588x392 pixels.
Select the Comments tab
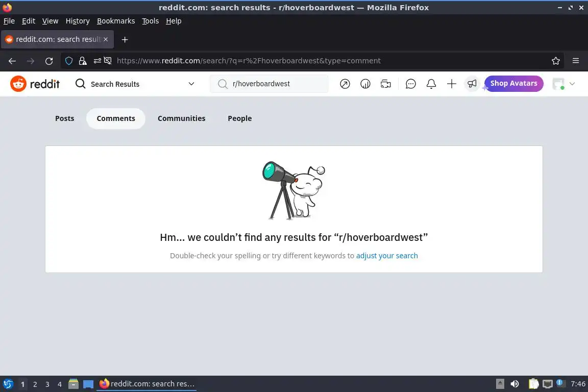tap(116, 118)
